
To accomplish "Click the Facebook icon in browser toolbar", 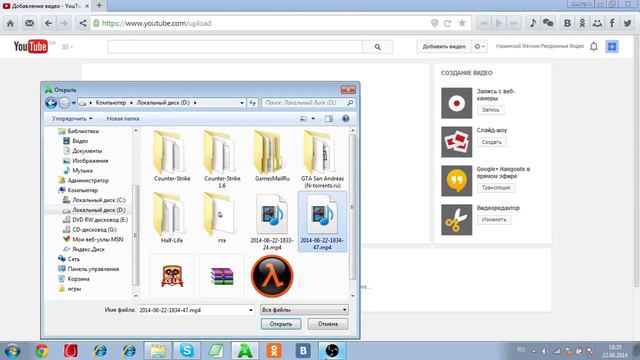I will 612,23.
